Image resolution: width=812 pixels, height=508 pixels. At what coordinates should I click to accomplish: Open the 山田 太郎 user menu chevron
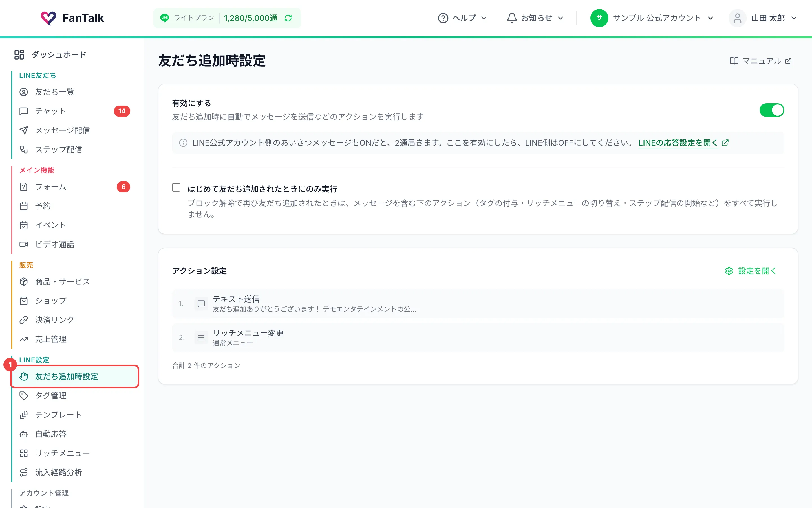tap(794, 18)
